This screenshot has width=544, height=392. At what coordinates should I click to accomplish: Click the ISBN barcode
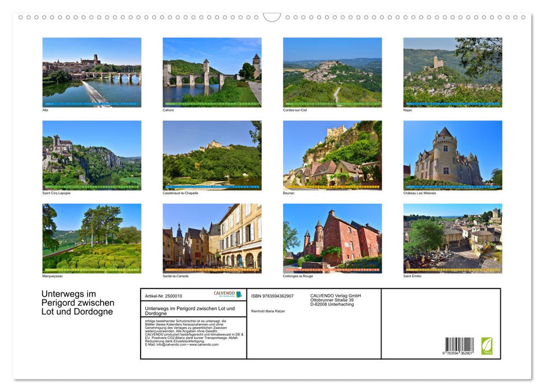[459, 344]
